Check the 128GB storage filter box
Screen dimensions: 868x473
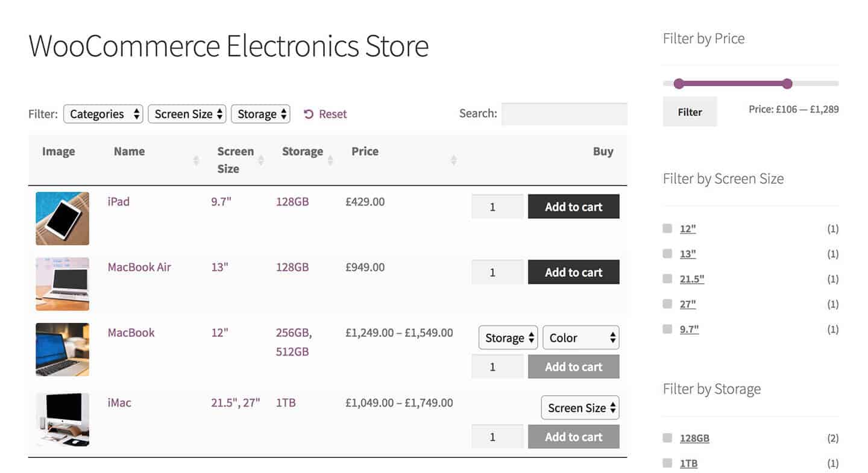click(x=667, y=438)
